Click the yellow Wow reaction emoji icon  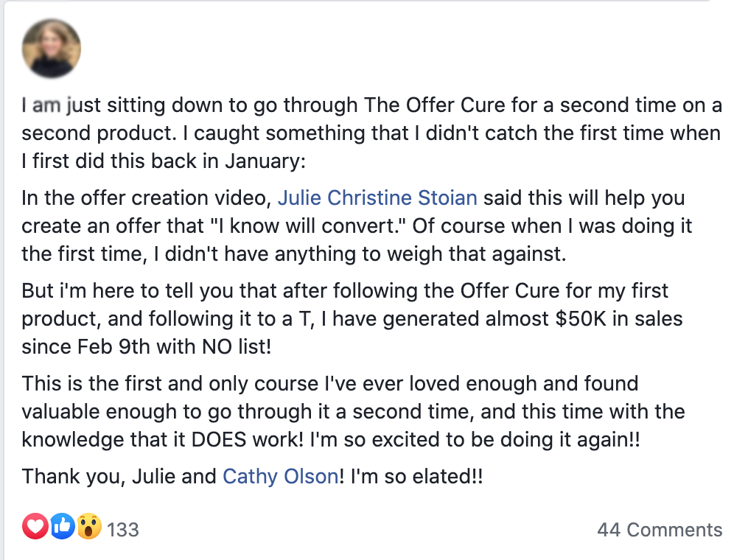click(89, 526)
